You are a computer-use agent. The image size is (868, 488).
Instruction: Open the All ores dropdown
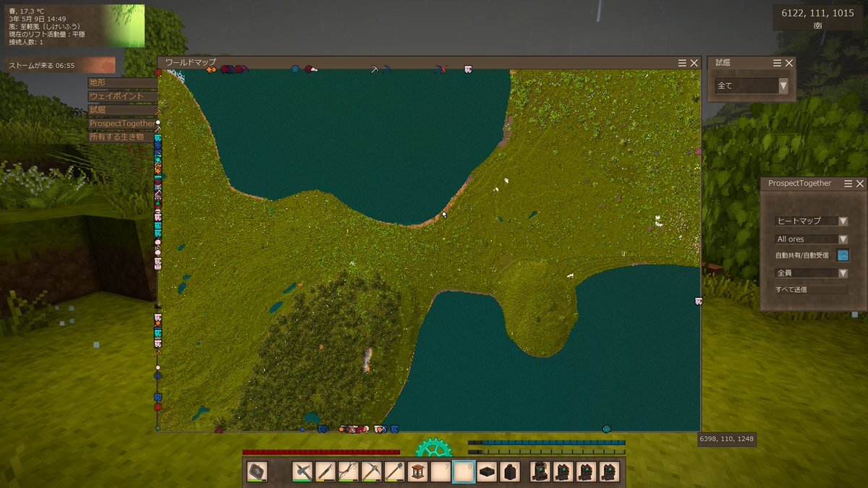pyautogui.click(x=812, y=239)
